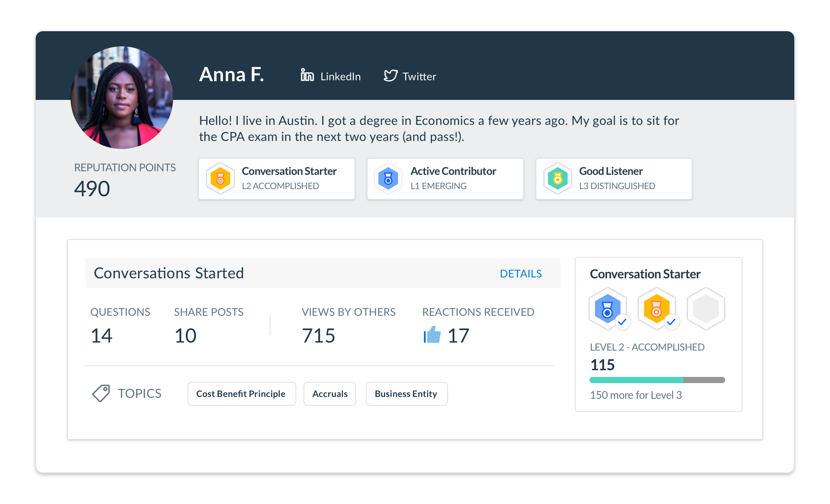Open DETAILS for Conversations Started
830x504 pixels.
pos(521,273)
